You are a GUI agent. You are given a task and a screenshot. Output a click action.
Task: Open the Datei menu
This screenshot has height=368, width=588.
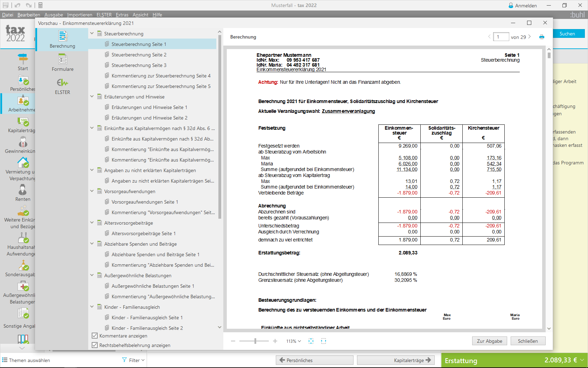click(8, 15)
